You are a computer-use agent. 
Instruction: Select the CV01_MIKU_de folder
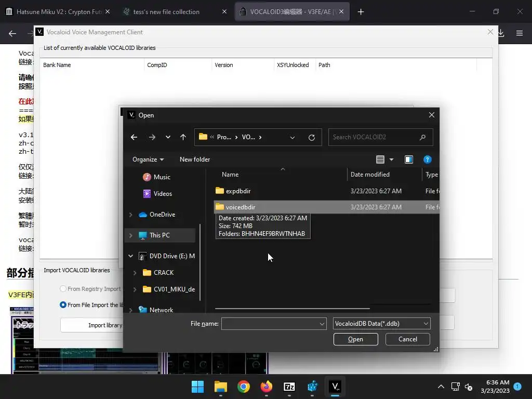[174, 289]
